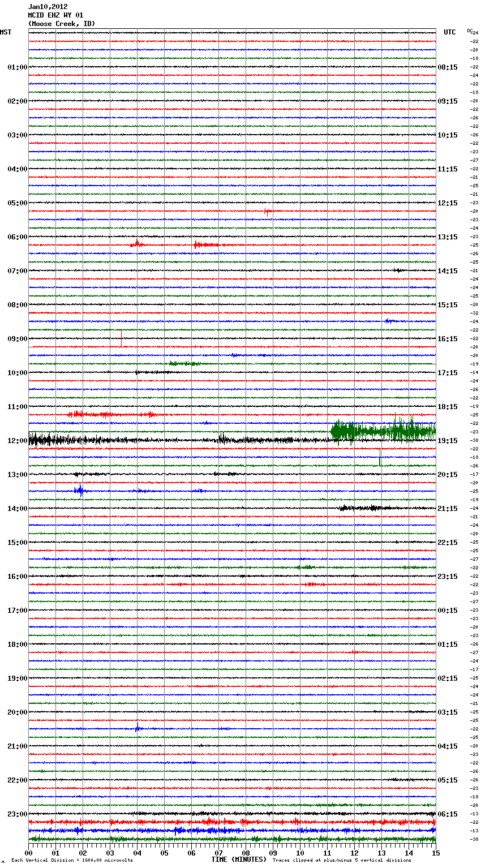Image resolution: width=481 pixels, height=868 pixels.
Task: Click the UTC timezone header
Action: tap(449, 32)
